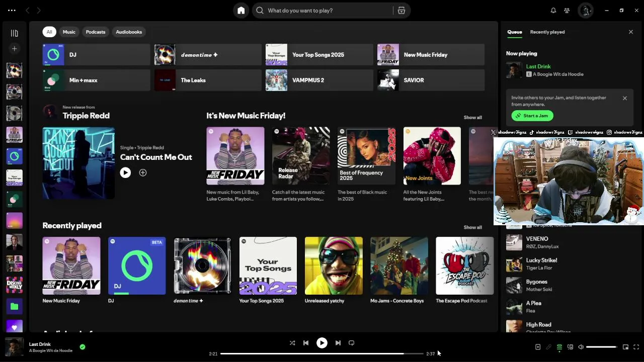Play the current song
Screen dimensions: 644x362
(322, 343)
